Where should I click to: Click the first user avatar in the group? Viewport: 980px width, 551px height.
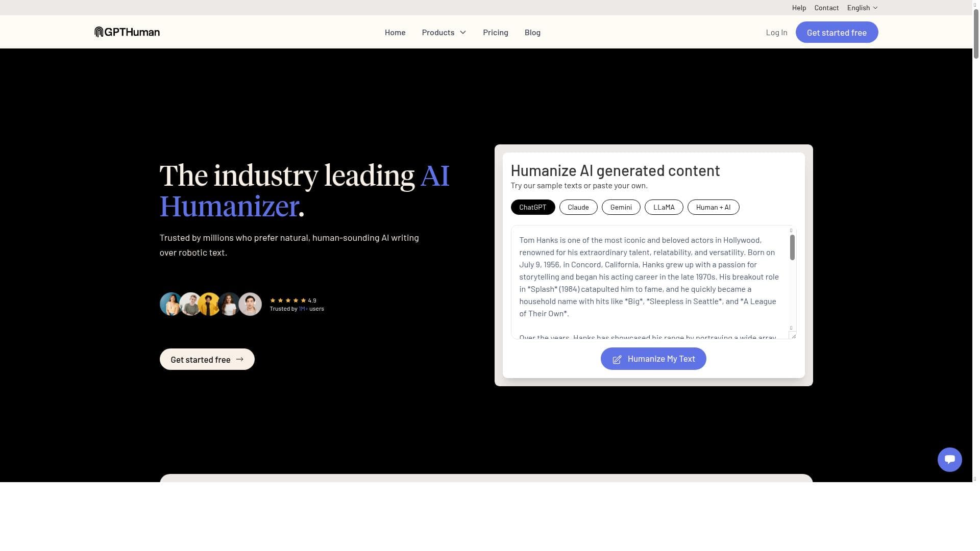171,304
